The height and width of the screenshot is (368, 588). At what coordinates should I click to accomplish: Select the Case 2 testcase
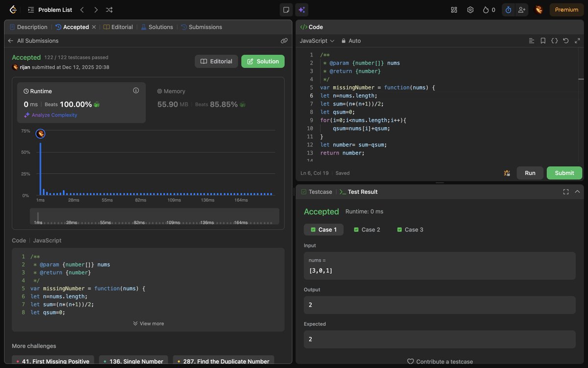pyautogui.click(x=367, y=229)
